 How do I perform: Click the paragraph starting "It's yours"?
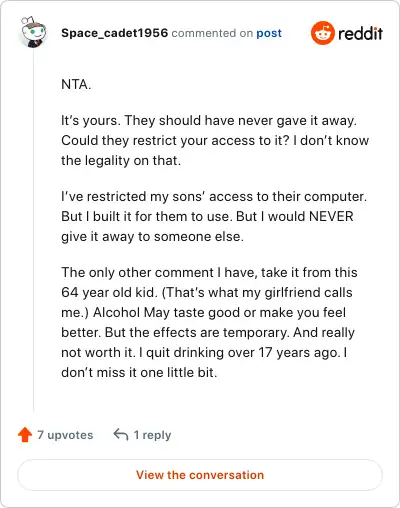click(215, 140)
